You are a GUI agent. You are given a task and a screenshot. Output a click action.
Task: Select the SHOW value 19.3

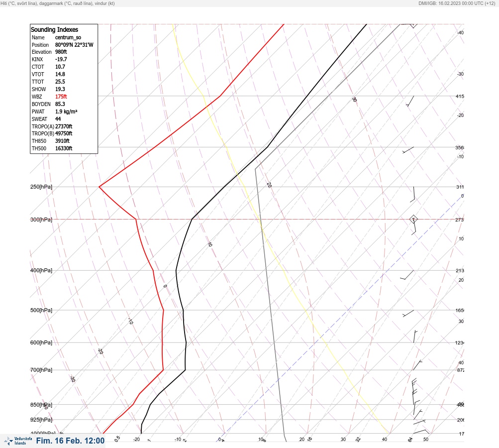(x=60, y=89)
